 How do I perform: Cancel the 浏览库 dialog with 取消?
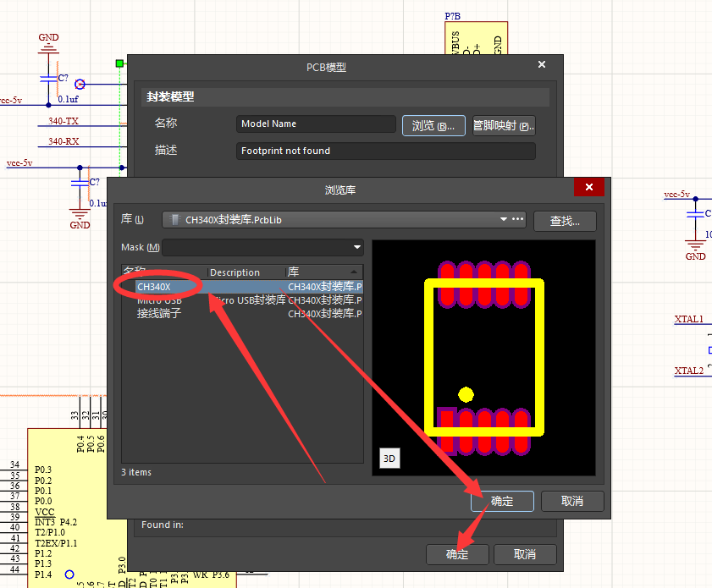(572, 502)
